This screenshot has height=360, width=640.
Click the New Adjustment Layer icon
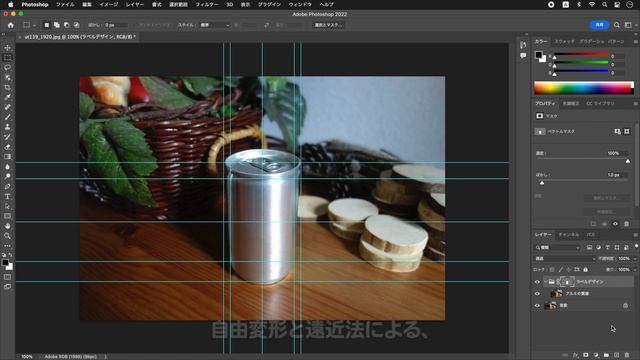(596, 355)
